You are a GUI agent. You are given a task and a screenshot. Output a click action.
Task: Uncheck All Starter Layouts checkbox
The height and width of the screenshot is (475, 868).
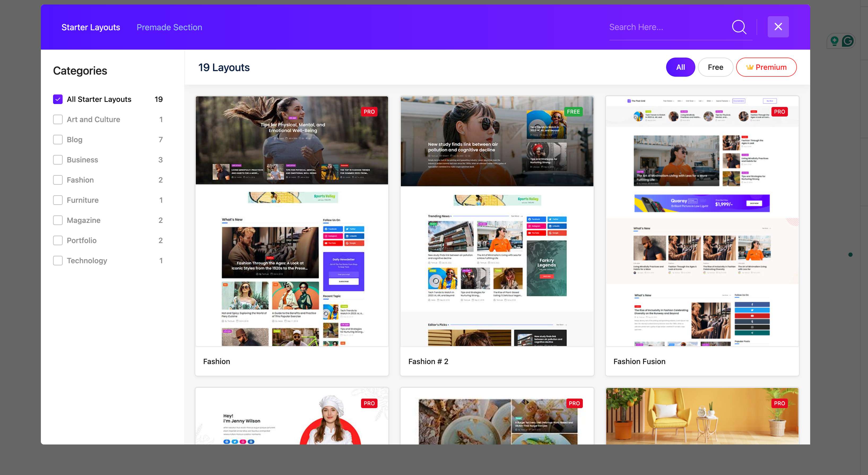tap(58, 99)
